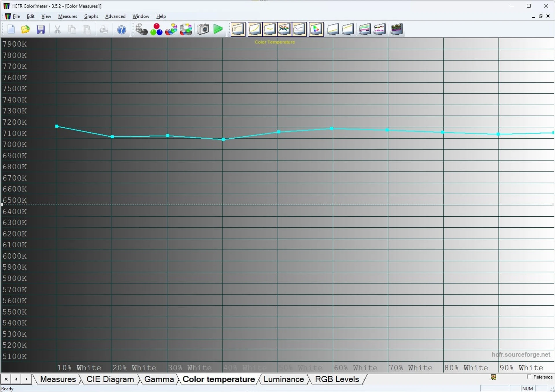
Task: Click the Color Temperature graph title
Action: 275,42
